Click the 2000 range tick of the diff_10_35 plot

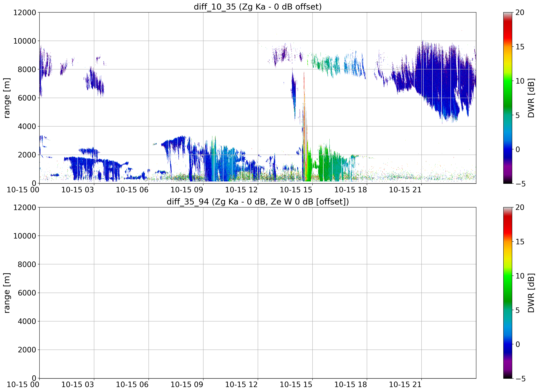point(27,155)
